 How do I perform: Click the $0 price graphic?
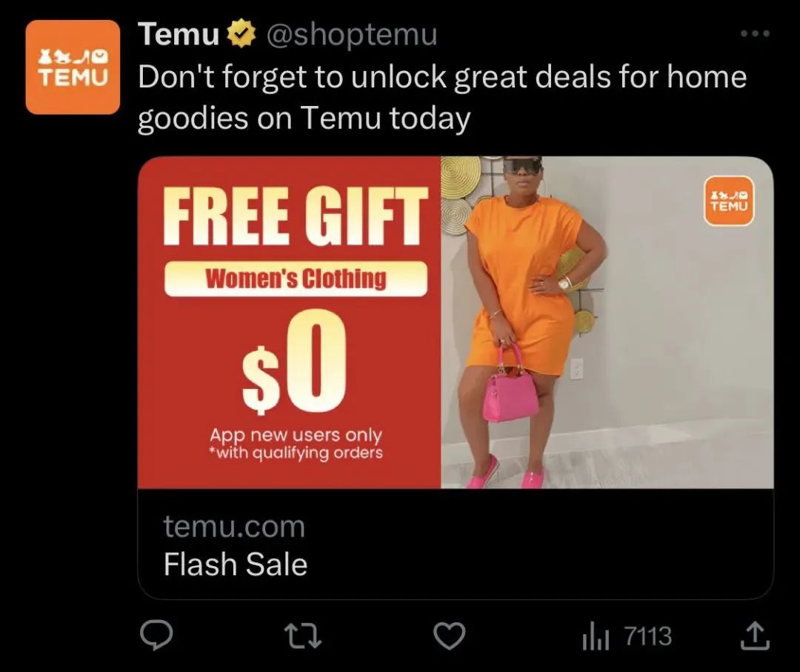pos(295,362)
